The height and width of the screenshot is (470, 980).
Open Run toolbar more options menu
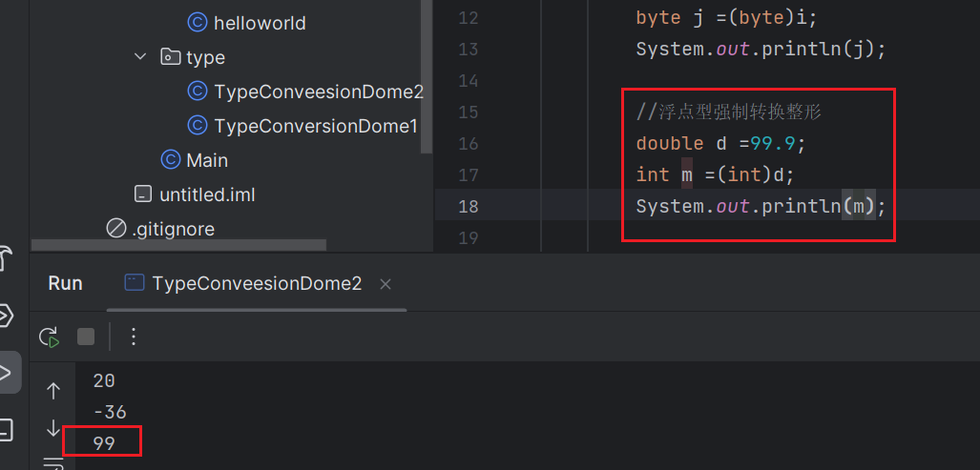[134, 336]
